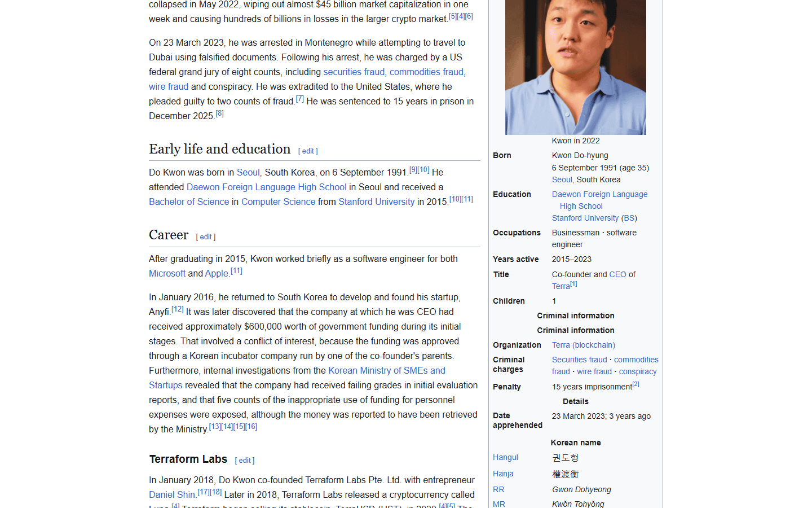View the Kwon in 2022 infobox photo

pos(576,67)
